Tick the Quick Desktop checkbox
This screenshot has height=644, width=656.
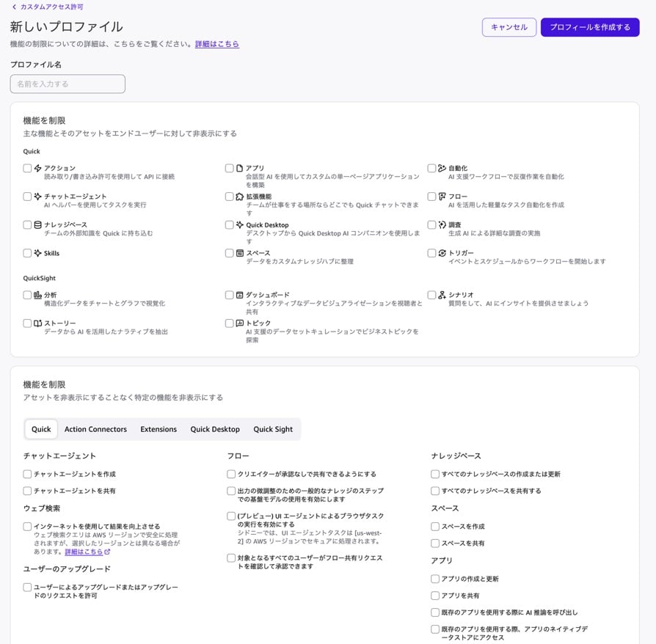pyautogui.click(x=229, y=225)
